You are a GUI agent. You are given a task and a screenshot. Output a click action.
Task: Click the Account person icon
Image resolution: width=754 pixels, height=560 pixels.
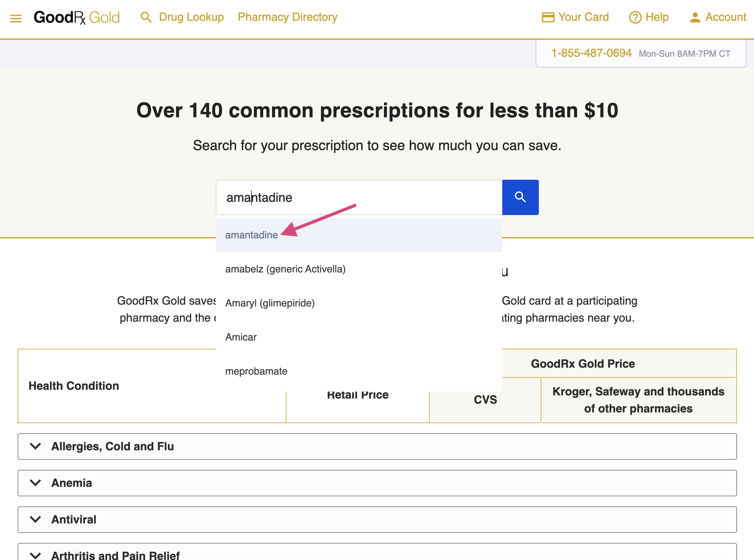point(695,17)
